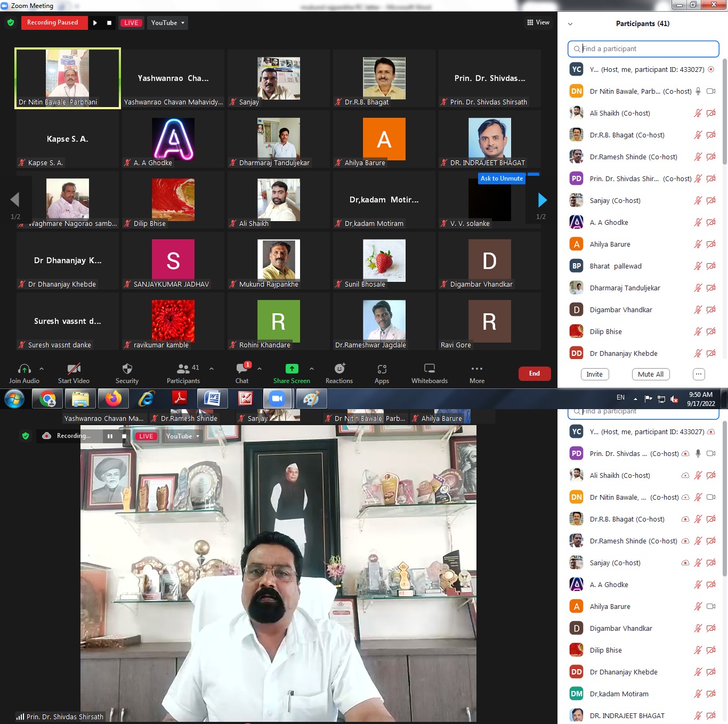Open Microsoft Word from taskbar
The width and height of the screenshot is (728, 724).
tap(212, 398)
